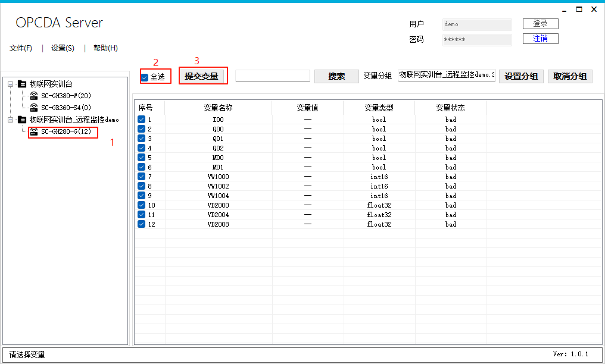605x364 pixels.
Task: Uncheck the checkbox for variable VW1000
Action: click(x=141, y=177)
